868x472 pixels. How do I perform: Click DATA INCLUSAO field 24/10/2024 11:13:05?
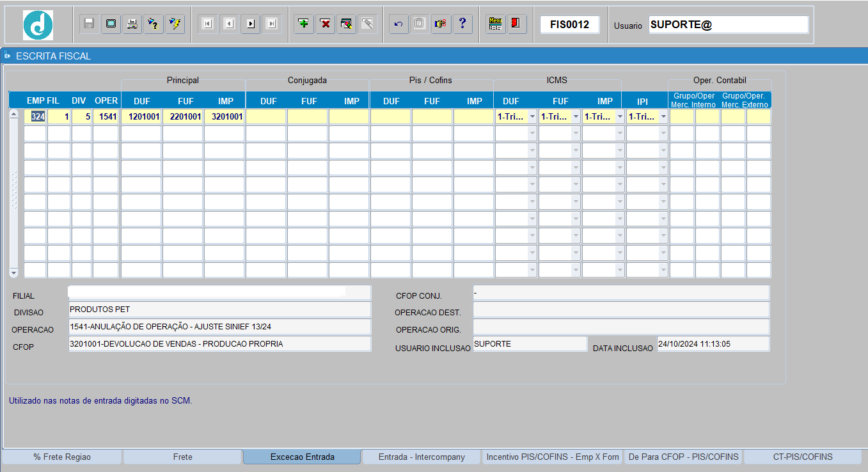713,344
